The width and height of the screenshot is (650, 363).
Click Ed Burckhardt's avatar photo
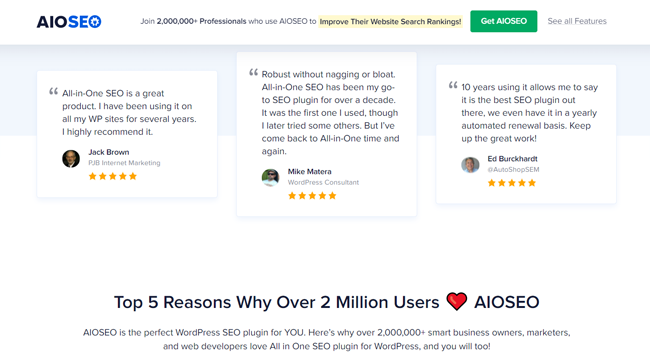tap(470, 165)
